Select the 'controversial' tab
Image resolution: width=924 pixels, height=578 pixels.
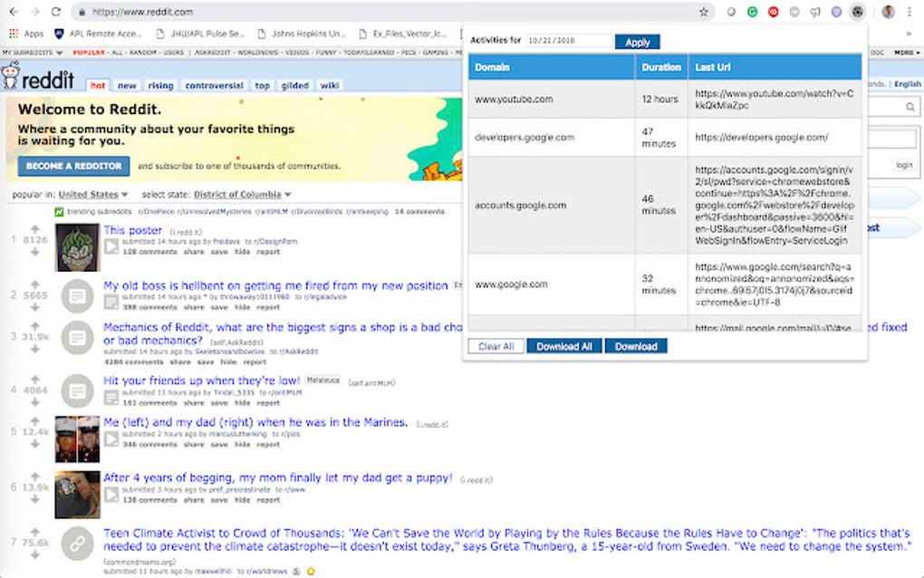[213, 85]
